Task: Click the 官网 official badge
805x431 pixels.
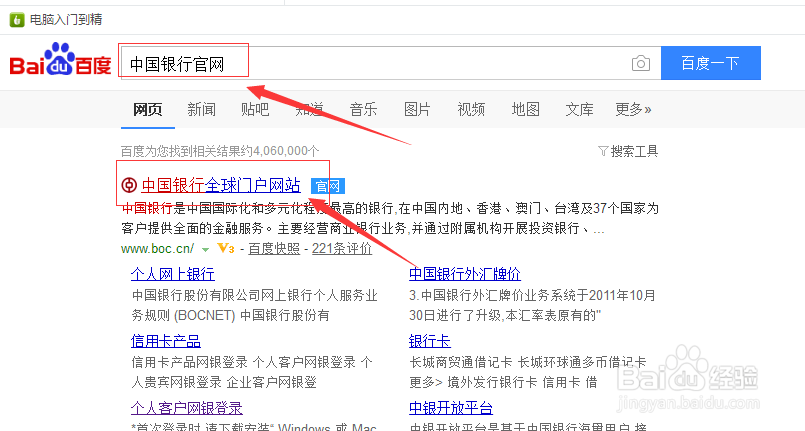Action: 328,186
